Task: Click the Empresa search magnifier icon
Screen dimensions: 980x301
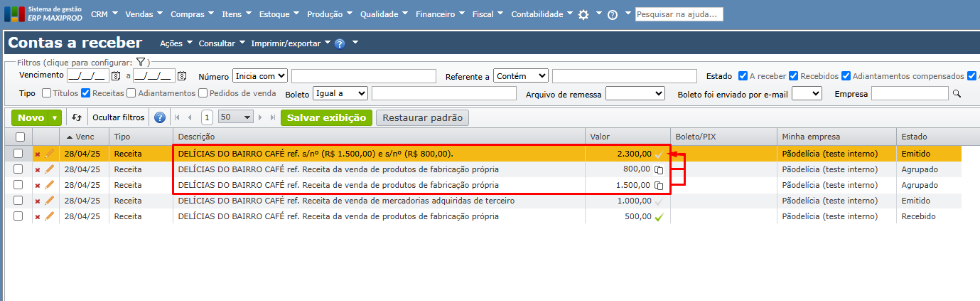Action: coord(957,93)
